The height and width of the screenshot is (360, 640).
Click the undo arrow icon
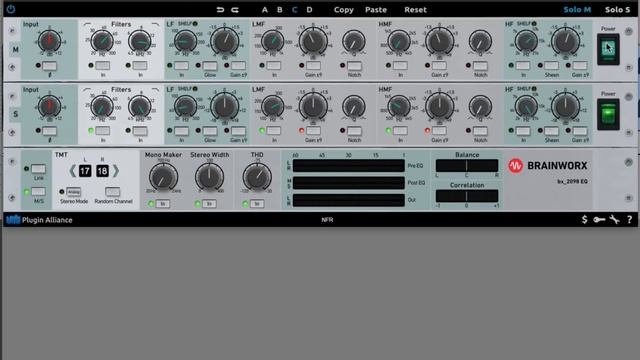[220, 9]
